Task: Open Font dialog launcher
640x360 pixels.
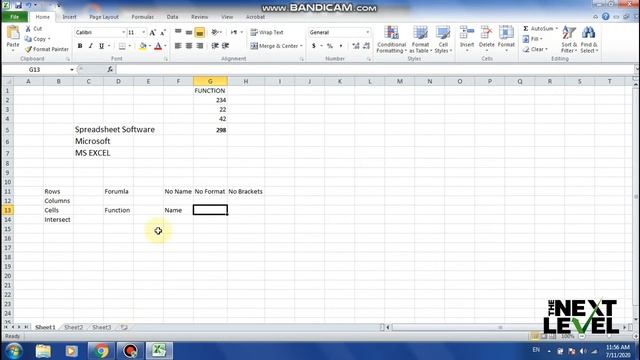Action: (x=166, y=60)
